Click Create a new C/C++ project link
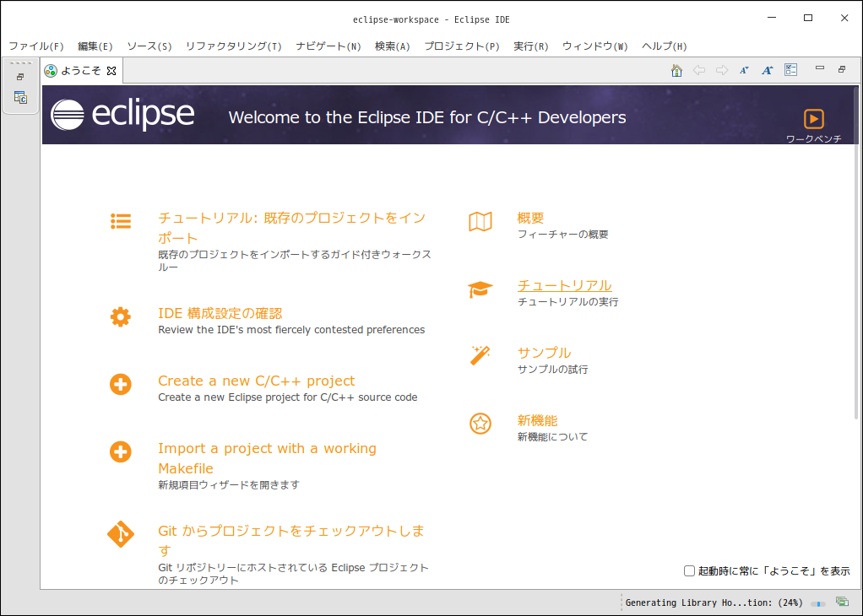863x616 pixels. pos(257,381)
